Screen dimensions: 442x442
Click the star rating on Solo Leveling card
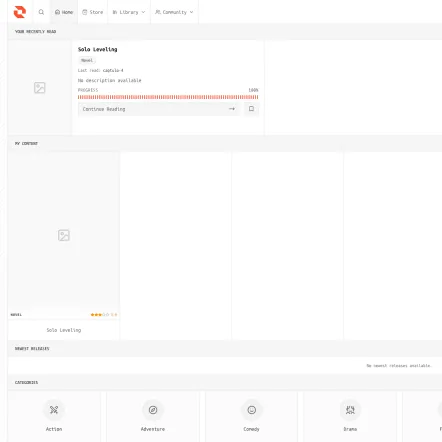pyautogui.click(x=104, y=314)
